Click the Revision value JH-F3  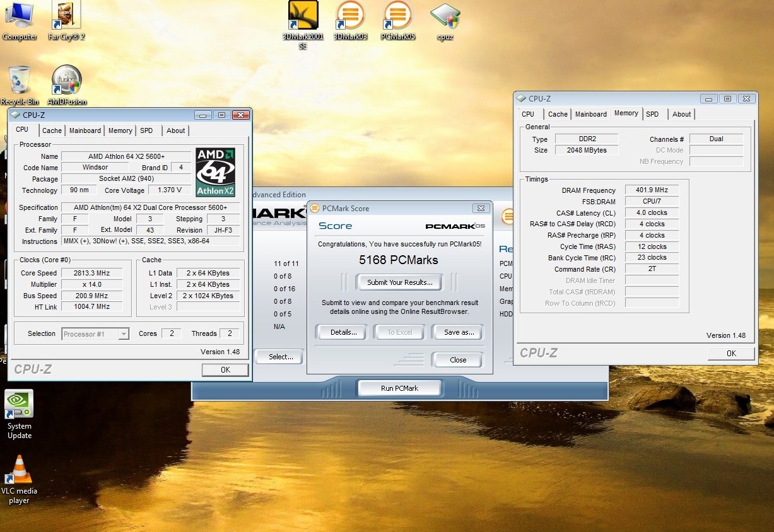coord(223,230)
